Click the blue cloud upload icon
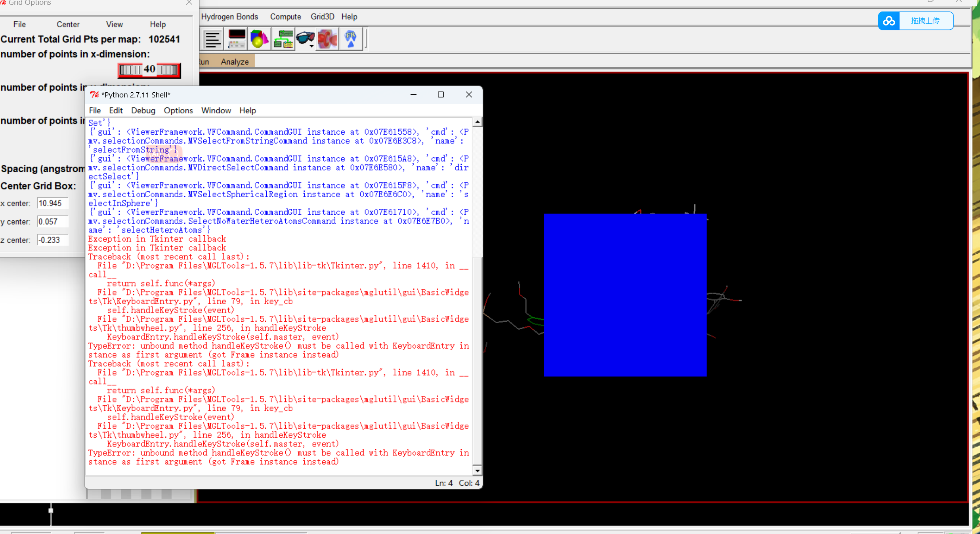This screenshot has width=980, height=534. point(889,21)
